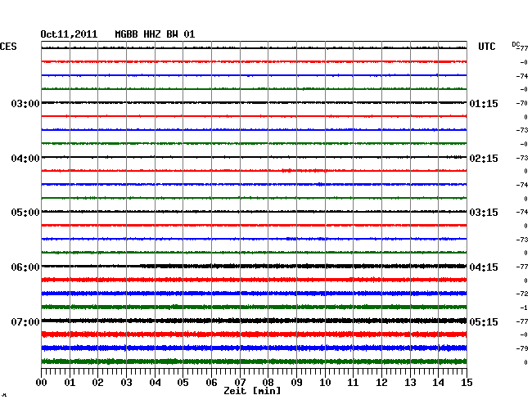Screen dimensions: 532x404
Task: Select minute tick label 10
Action: 325,382
